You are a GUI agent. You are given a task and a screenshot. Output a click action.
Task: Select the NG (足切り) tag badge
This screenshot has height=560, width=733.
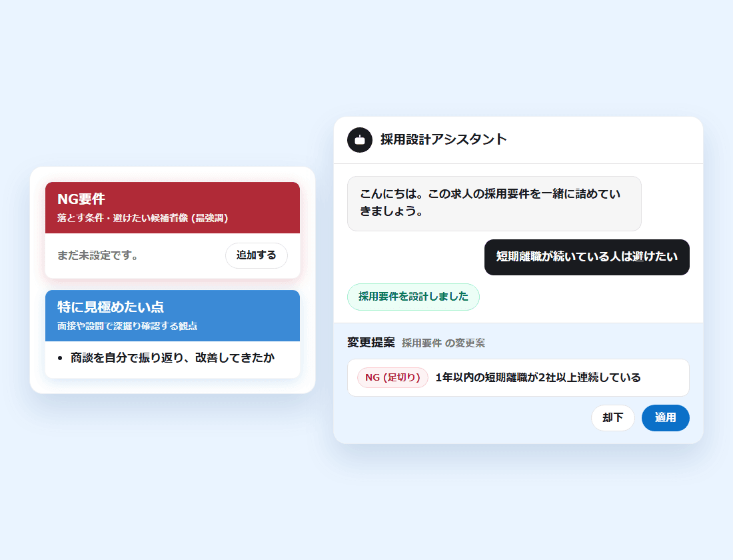(392, 377)
